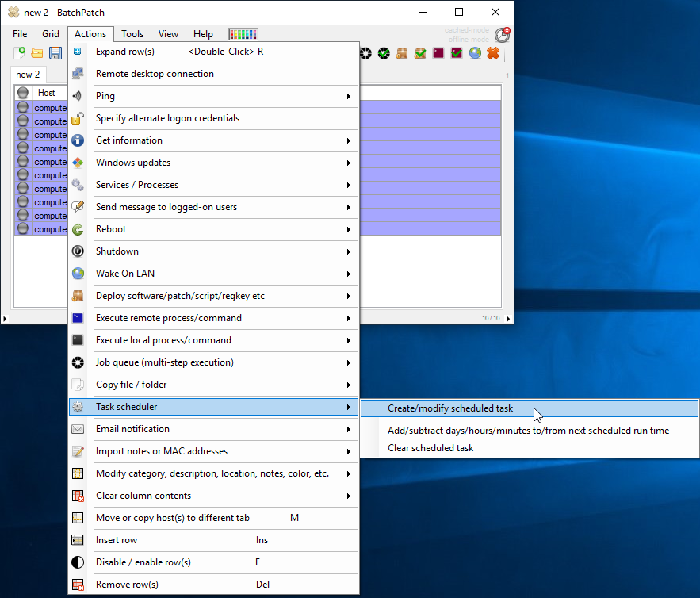
Task: Click the toolbar red command window icon with checkmark
Action: [x=457, y=54]
